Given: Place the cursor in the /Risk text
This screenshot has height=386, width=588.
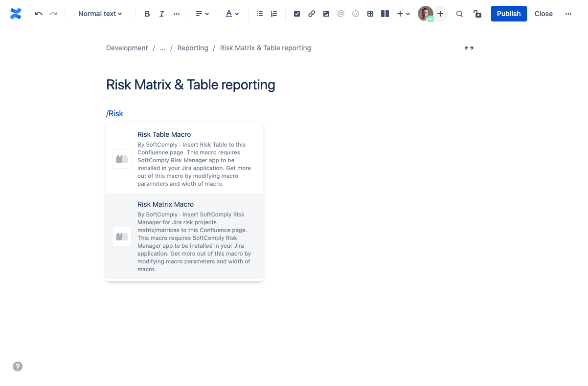Looking at the screenshot, I should pyautogui.click(x=115, y=113).
